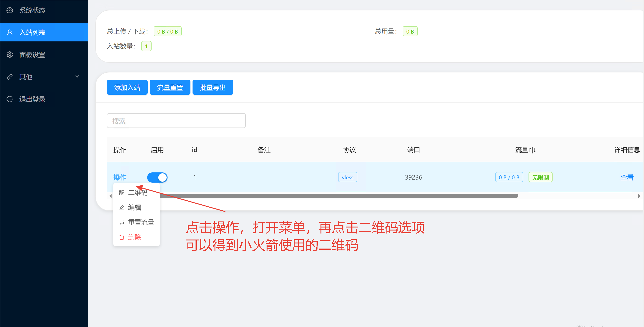Viewport: 644px width, 327px height.
Task: Click the Panel Settings gear icon
Action: click(x=10, y=55)
